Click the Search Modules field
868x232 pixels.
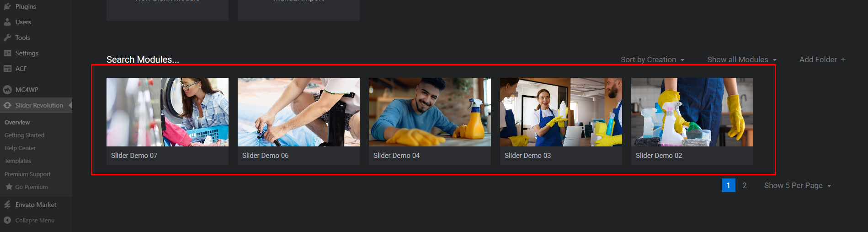[143, 59]
